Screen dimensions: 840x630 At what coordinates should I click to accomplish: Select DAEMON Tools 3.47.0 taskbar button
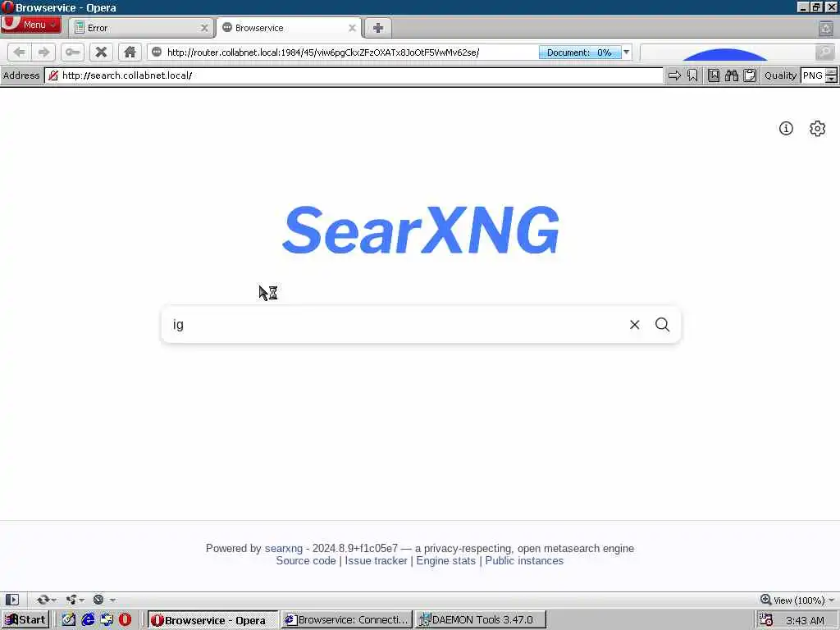click(x=481, y=620)
